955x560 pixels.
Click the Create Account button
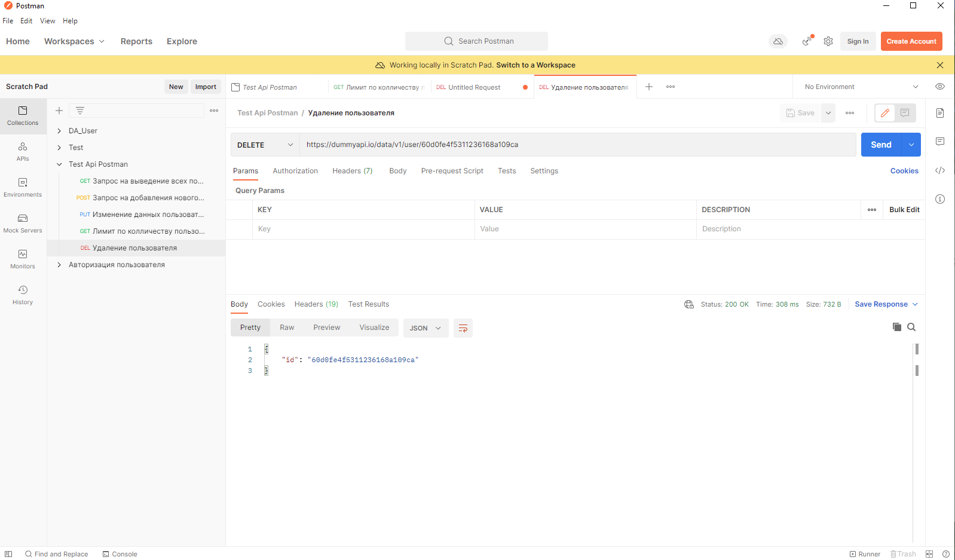[911, 41]
